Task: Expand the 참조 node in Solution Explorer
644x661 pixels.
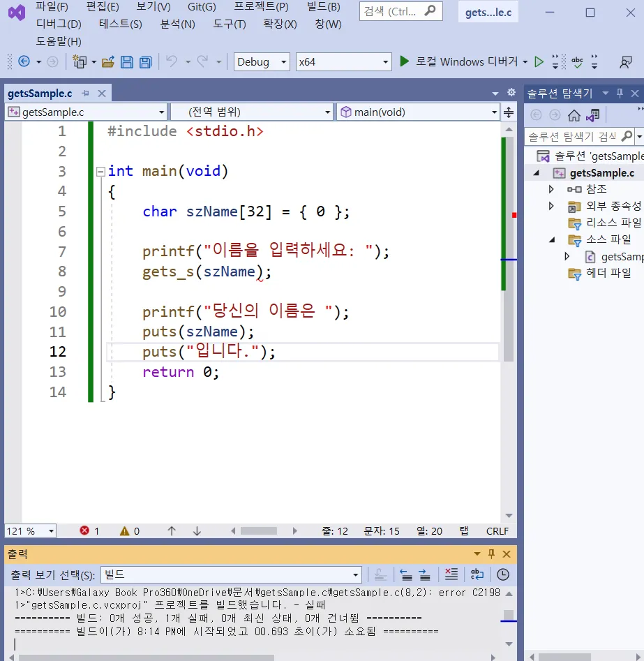Action: click(x=551, y=188)
